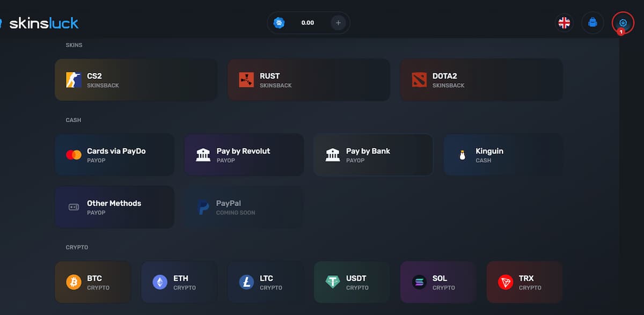Select the Pay by Bank method
644x315 pixels.
point(374,155)
